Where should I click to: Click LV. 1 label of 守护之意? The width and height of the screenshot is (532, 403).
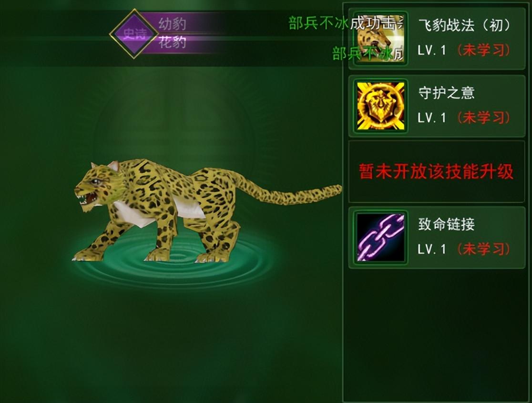coord(431,118)
